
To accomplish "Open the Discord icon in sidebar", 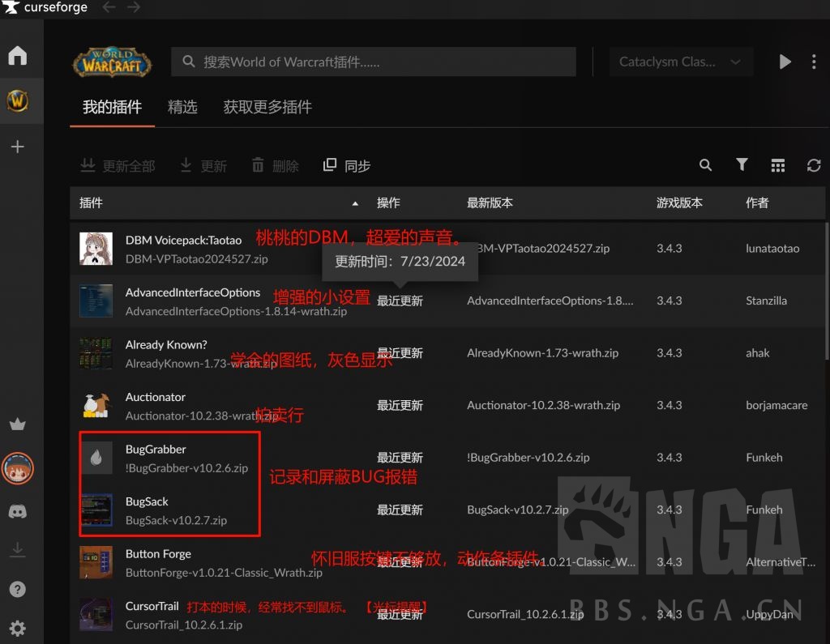I will pos(18,511).
